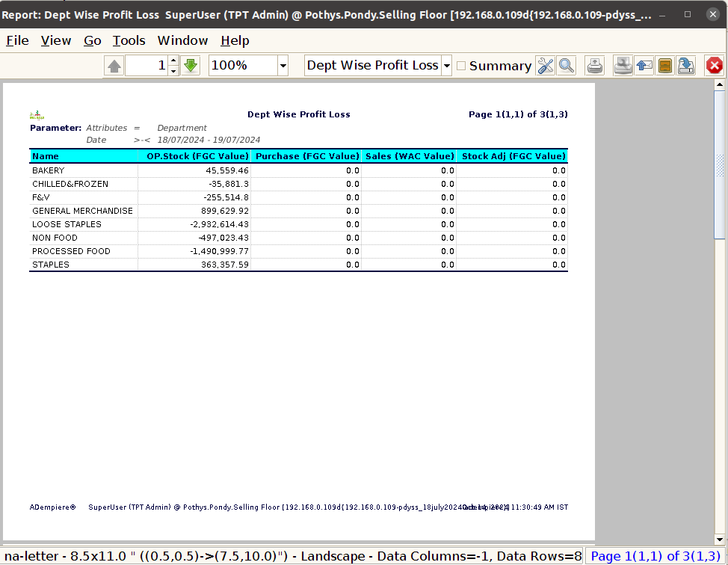Click the vertical scrollbar thumb
Viewport: 728px width, 565px height.
tap(720, 165)
